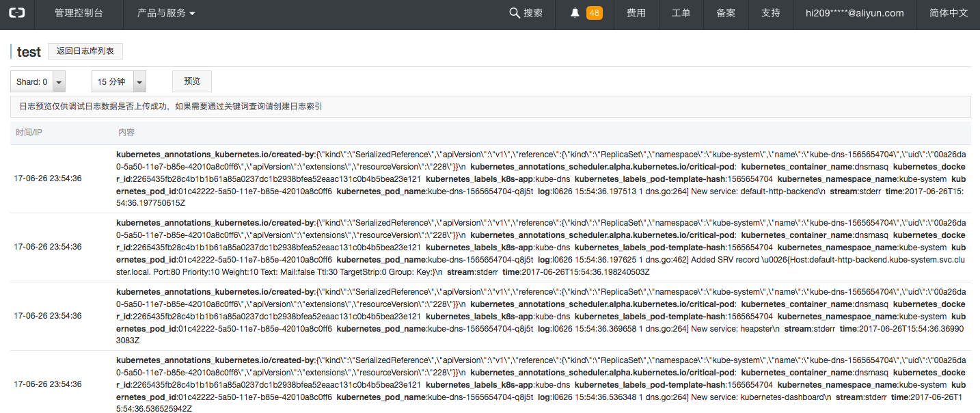Open the search magnifier icon
The image size is (980, 413).
515,13
